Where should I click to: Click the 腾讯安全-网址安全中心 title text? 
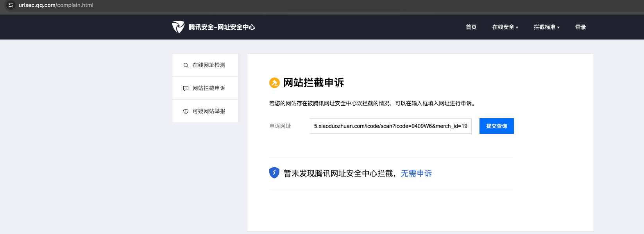222,27
